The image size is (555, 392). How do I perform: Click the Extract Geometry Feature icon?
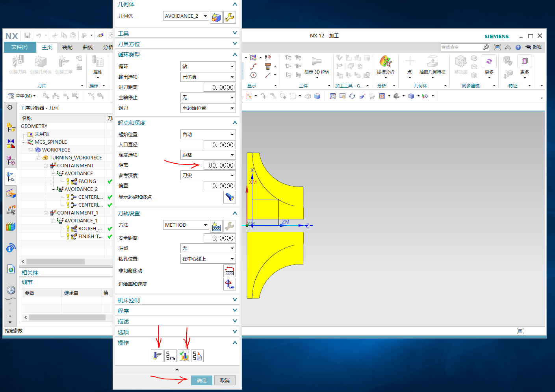click(432, 61)
